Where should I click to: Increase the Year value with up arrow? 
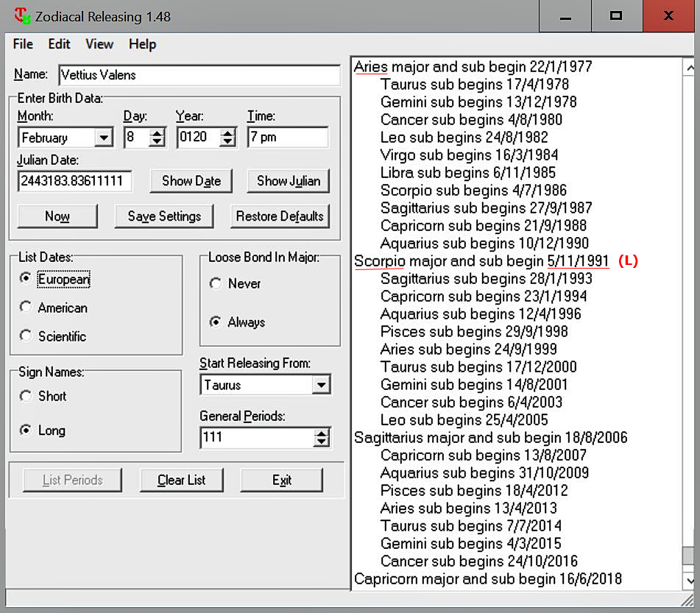227,133
